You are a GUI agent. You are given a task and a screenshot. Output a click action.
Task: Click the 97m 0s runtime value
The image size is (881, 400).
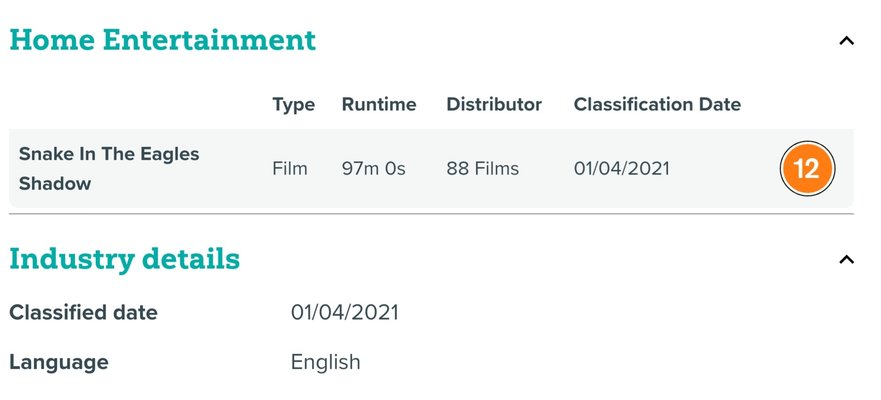tap(373, 169)
